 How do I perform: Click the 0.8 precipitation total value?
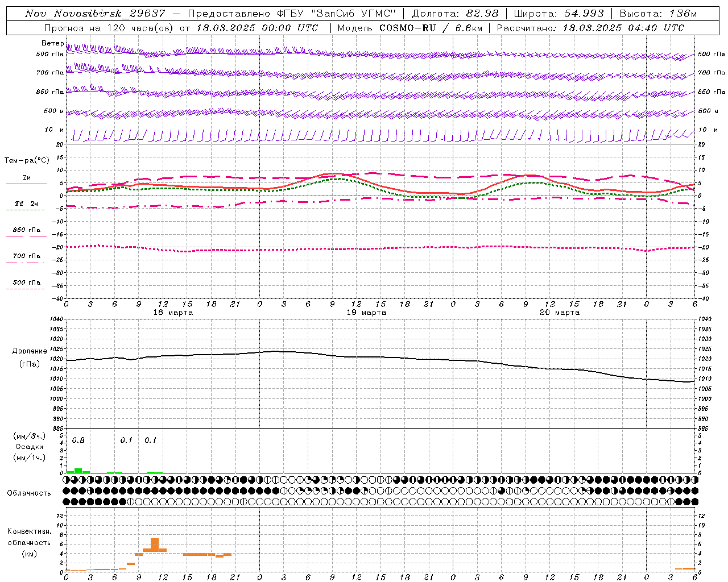pos(78,440)
